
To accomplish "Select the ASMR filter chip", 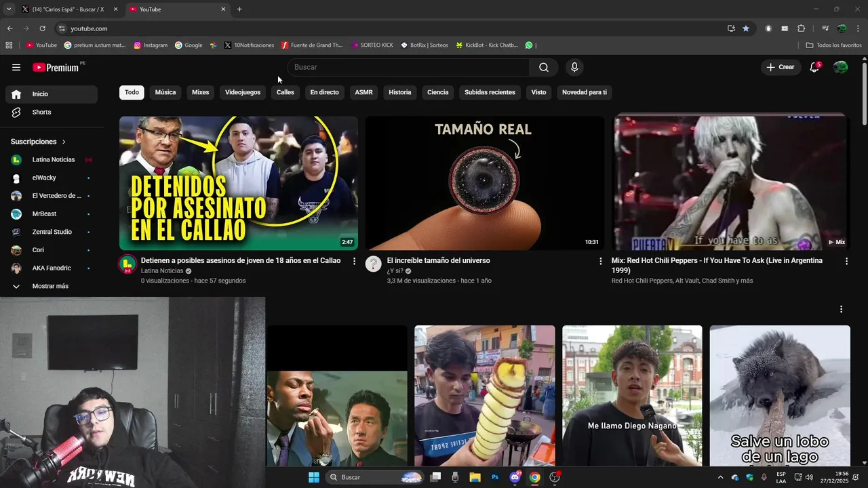I will click(363, 92).
